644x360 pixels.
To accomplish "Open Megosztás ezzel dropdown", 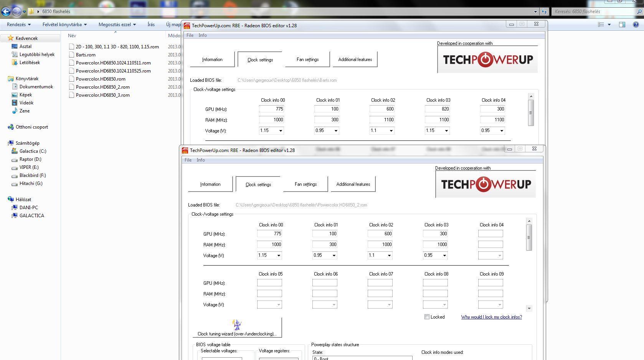I will 117,25.
